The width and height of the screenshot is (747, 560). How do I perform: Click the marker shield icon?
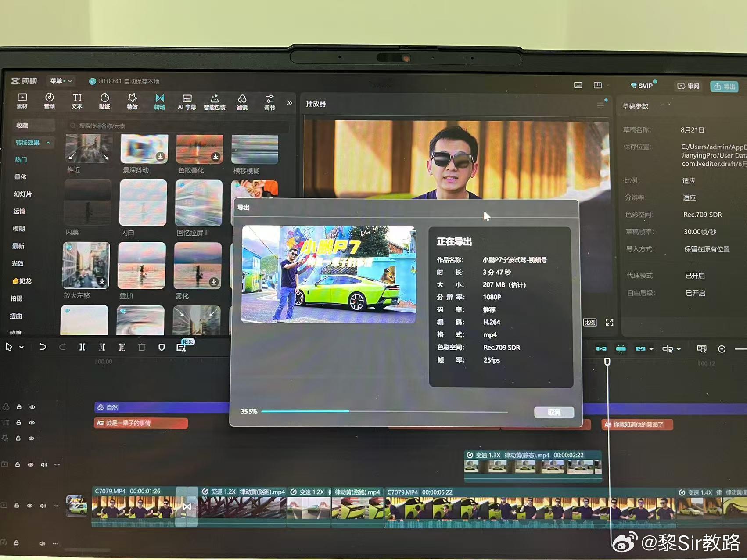[162, 348]
